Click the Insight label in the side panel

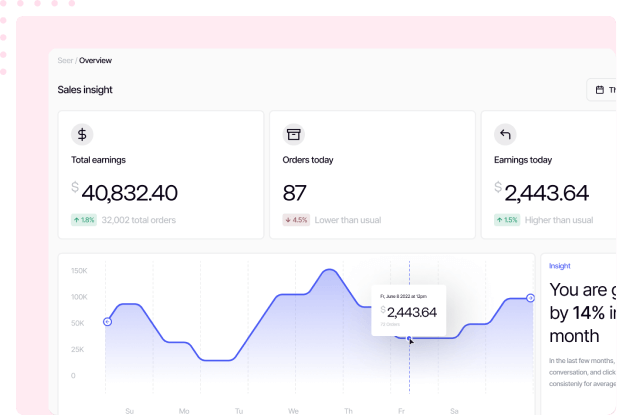pos(560,266)
